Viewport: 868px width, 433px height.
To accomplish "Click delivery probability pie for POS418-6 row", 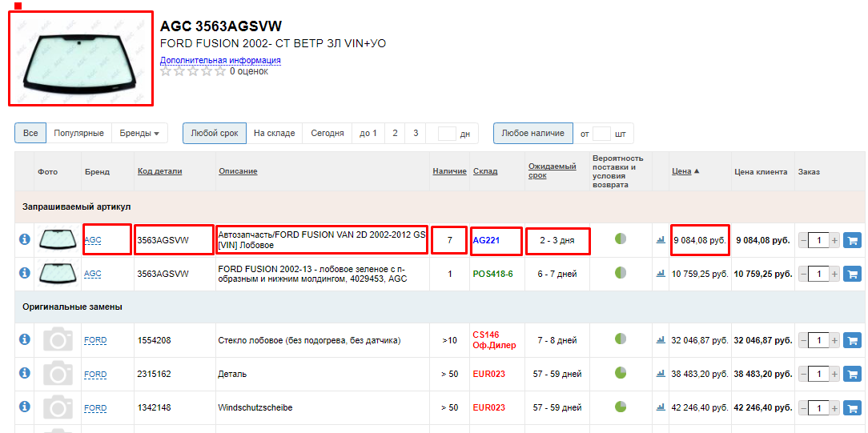I will pos(621,273).
